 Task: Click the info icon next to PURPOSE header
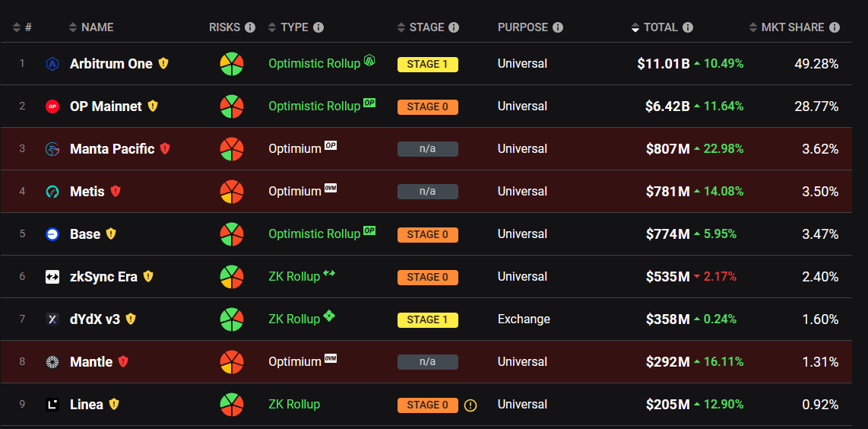[x=558, y=27]
